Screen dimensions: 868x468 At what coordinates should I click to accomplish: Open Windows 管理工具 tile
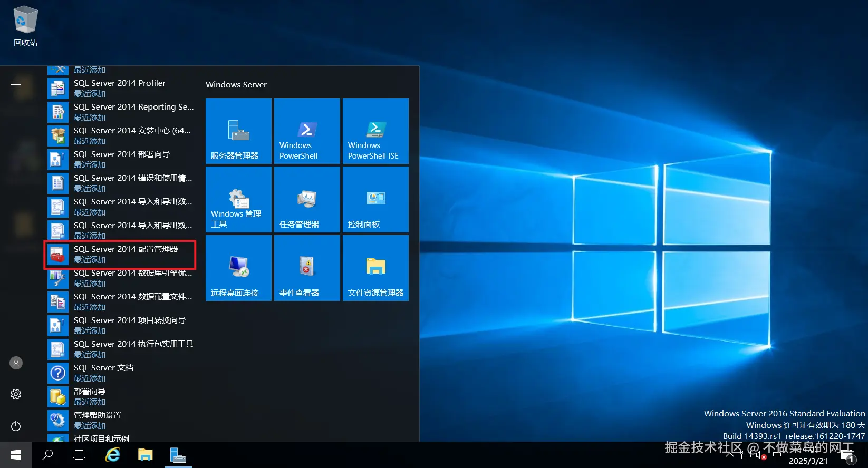pos(238,199)
